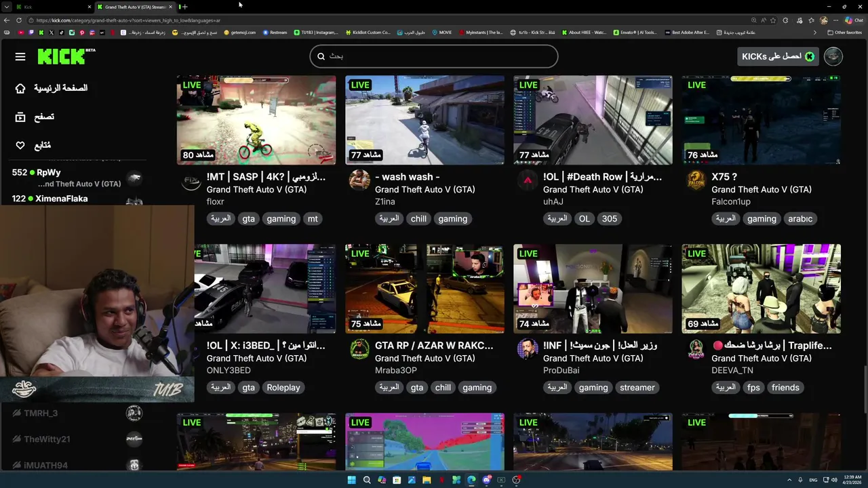Open Microsoft Edge on the taskbar
Screen dimensions: 868x488
tap(471, 480)
